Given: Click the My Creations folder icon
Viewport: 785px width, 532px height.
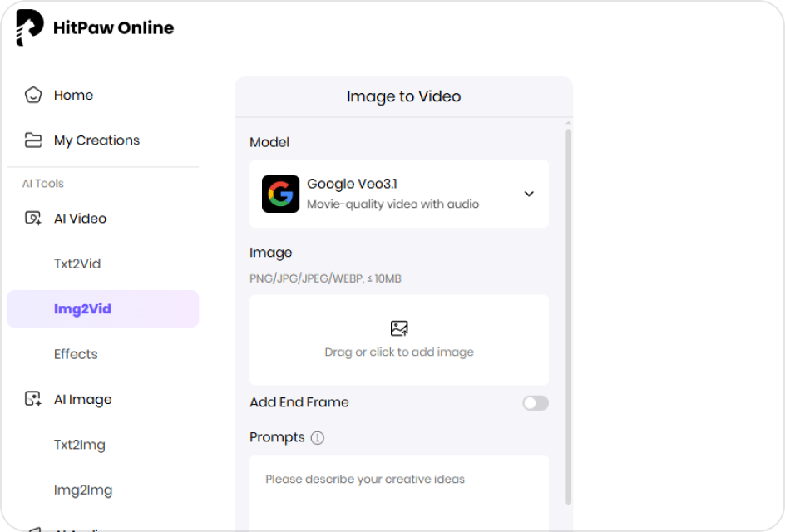Looking at the screenshot, I should point(33,140).
